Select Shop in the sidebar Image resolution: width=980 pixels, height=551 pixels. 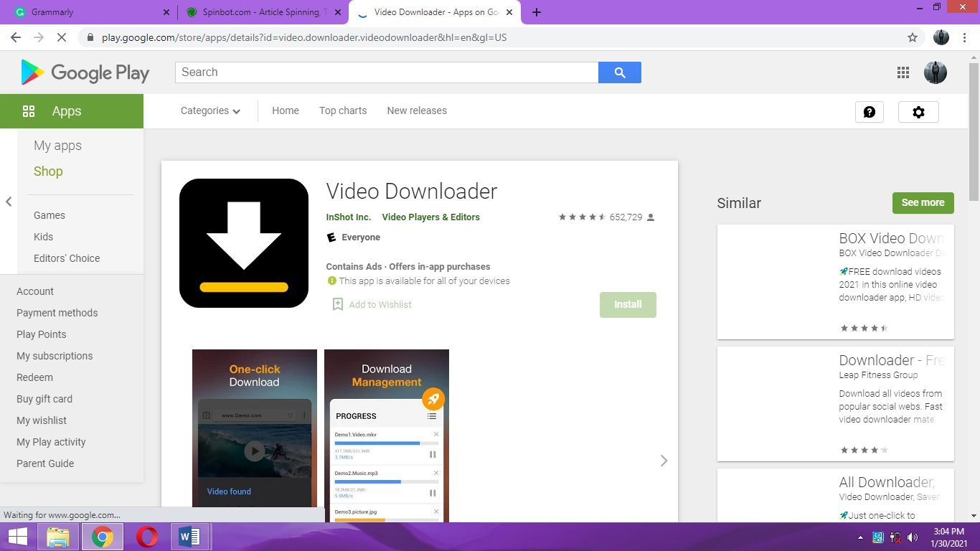coord(48,171)
